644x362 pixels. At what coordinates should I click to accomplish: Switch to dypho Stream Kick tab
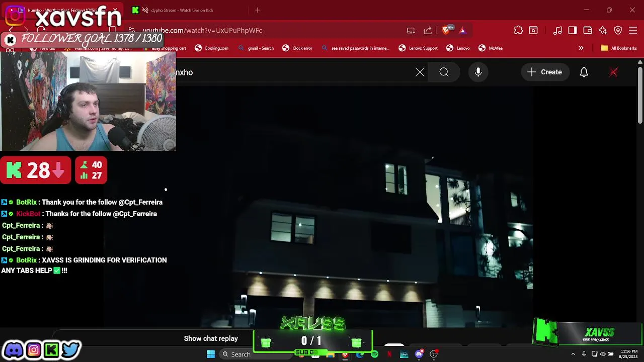[x=182, y=10]
